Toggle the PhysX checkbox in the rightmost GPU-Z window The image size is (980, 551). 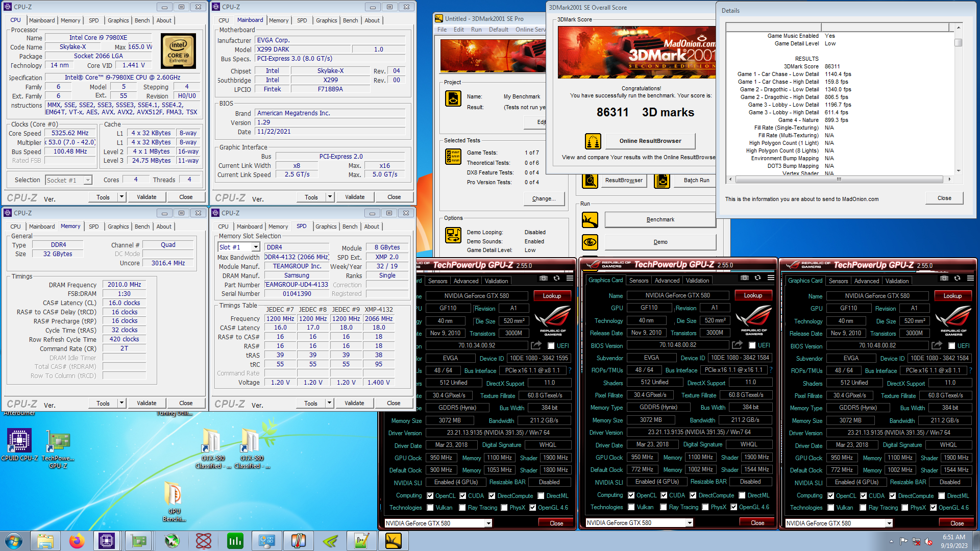tap(904, 508)
